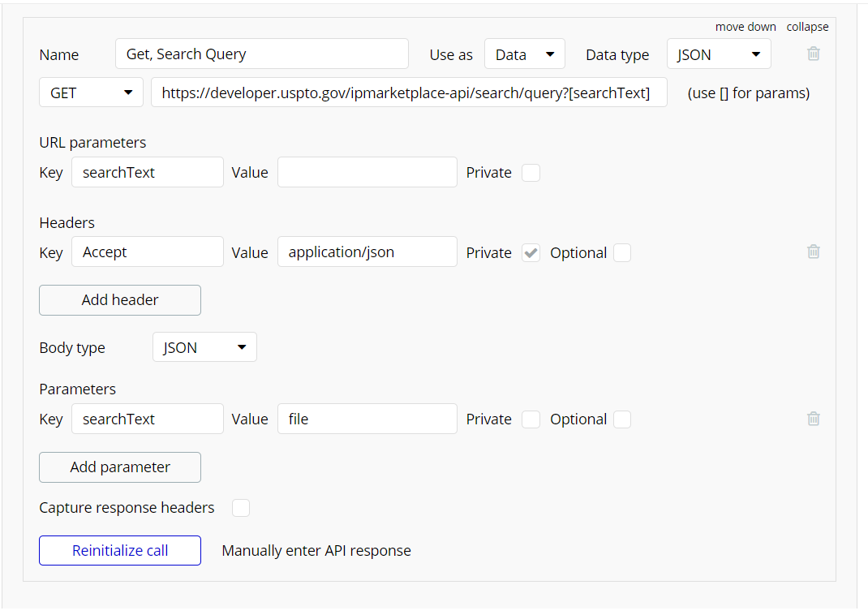Click the Add header button
Image resolution: width=868 pixels, height=615 pixels.
click(x=120, y=300)
